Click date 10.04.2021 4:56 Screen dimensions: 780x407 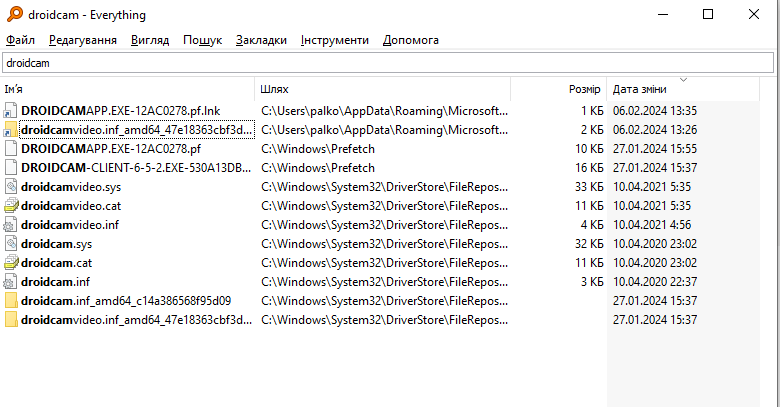(x=652, y=225)
